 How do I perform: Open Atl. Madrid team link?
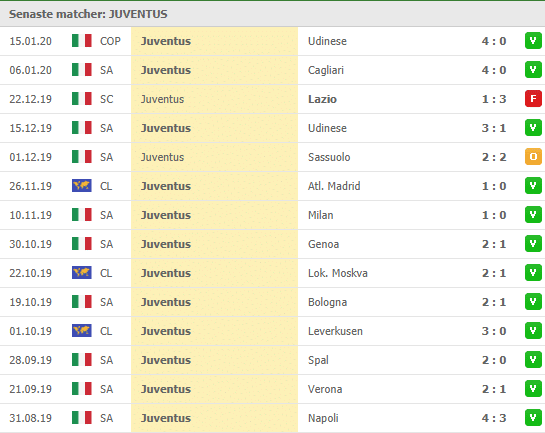click(x=334, y=186)
